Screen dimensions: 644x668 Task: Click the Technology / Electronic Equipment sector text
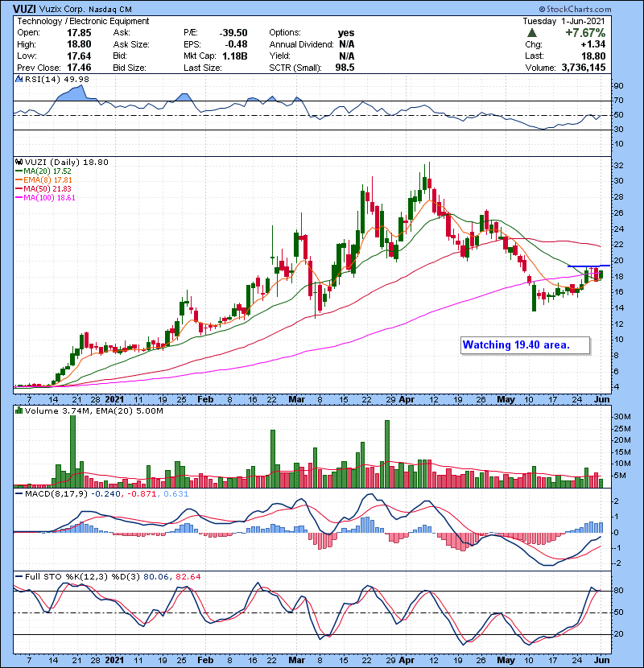83,21
